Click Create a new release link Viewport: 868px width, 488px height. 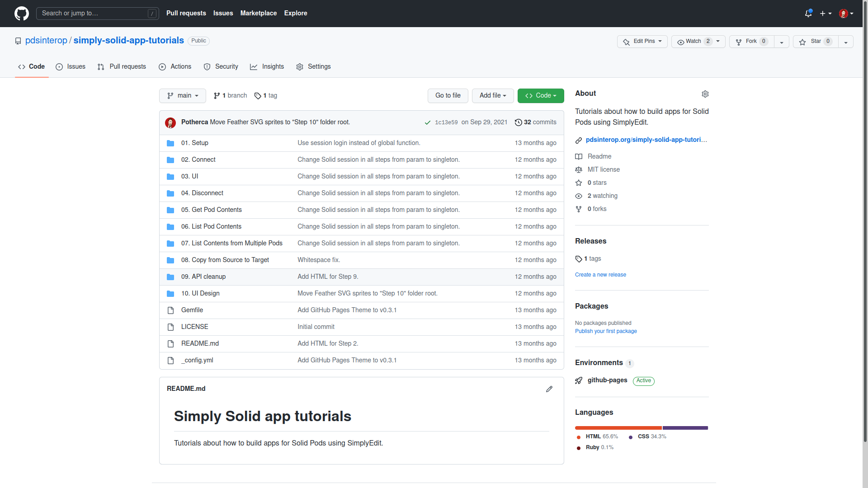pyautogui.click(x=600, y=275)
